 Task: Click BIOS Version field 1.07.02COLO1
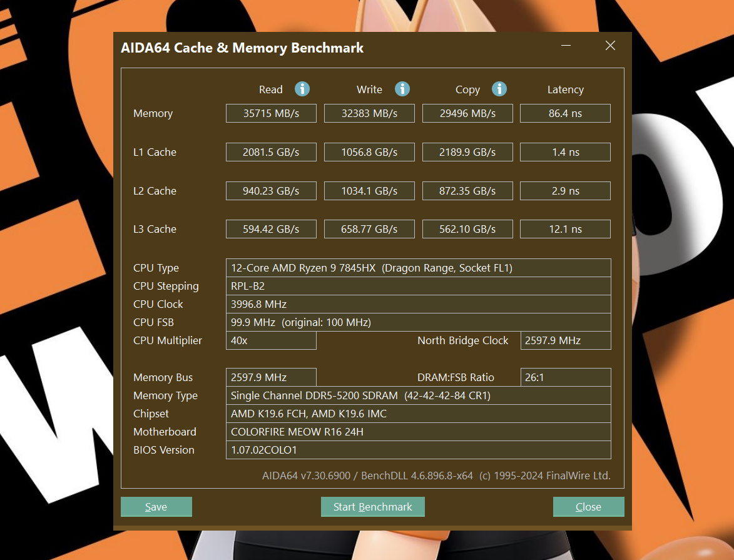pyautogui.click(x=419, y=450)
